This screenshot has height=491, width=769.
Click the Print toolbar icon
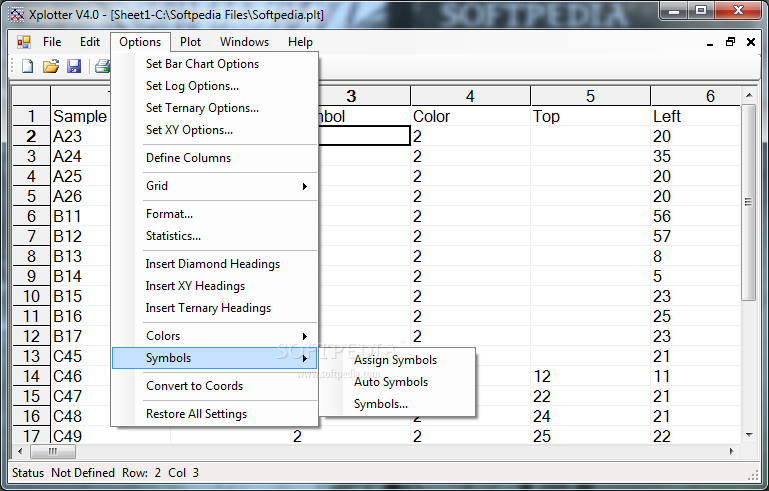[103, 66]
